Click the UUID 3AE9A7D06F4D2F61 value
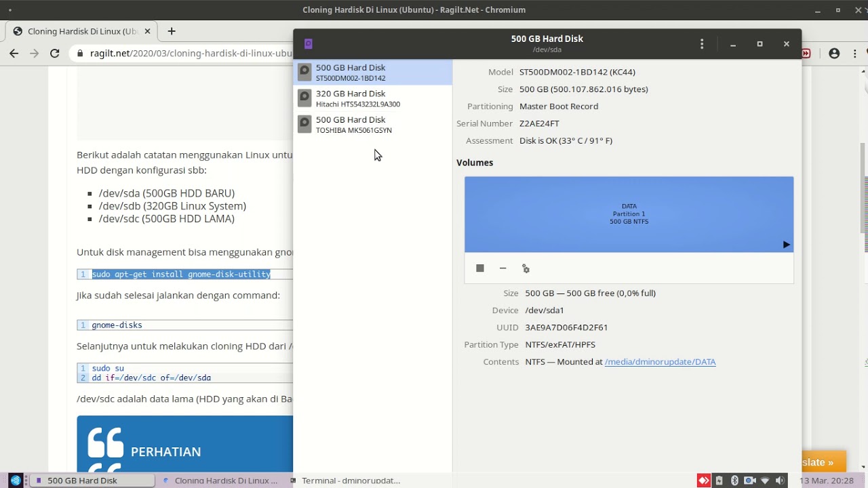868x488 pixels. [566, 327]
